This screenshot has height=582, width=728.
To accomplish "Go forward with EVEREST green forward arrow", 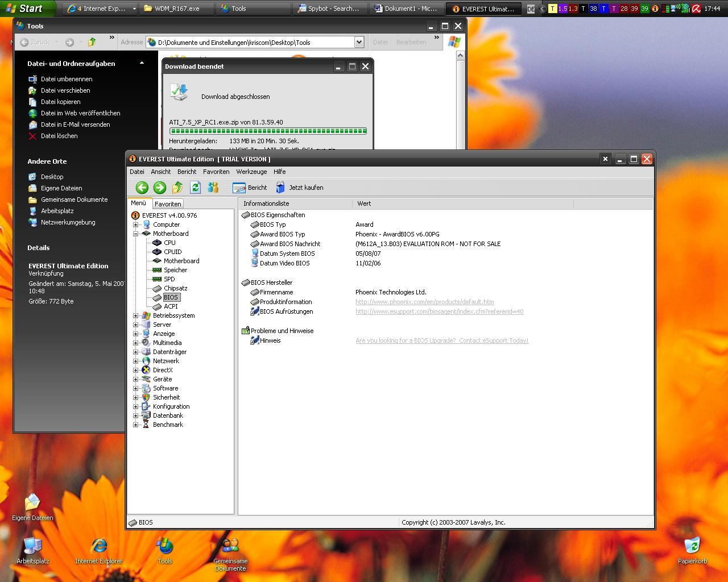I will click(160, 188).
